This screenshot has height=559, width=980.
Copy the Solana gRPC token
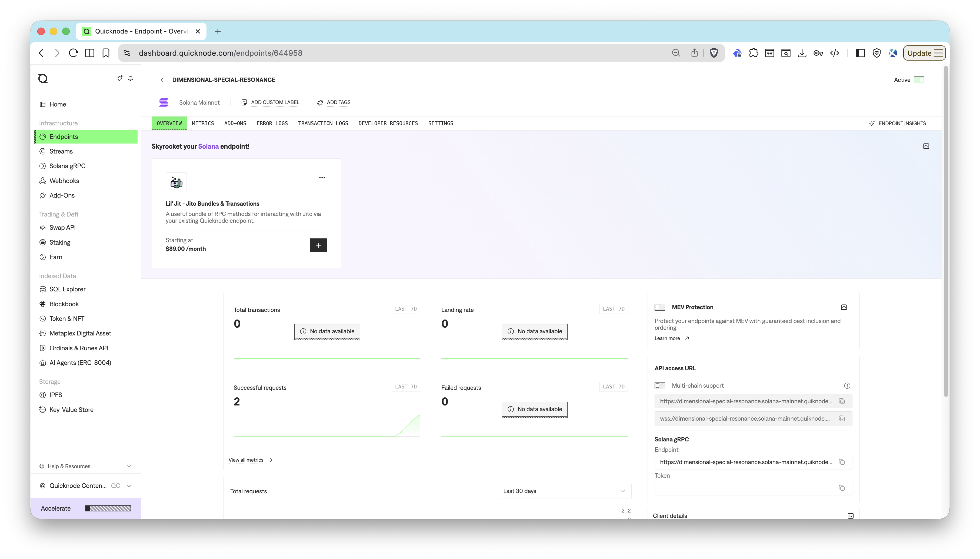tap(841, 488)
